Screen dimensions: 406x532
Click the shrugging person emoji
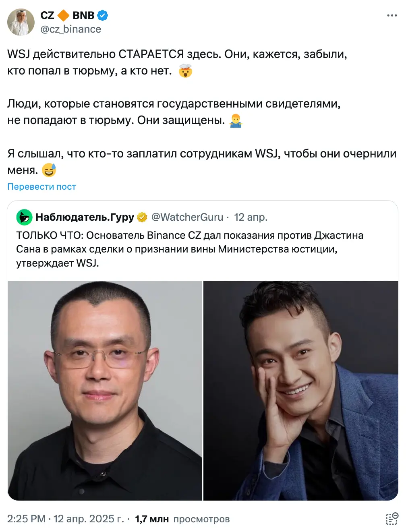(x=236, y=120)
